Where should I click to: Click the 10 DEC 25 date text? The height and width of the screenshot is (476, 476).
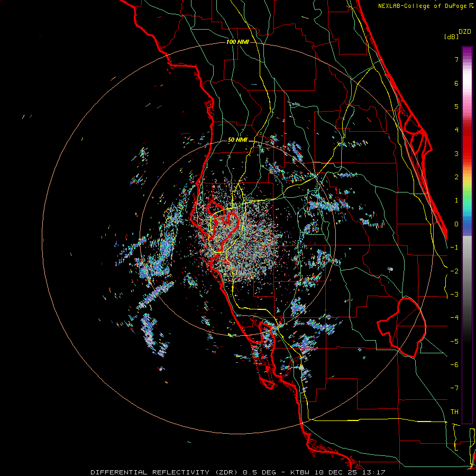pyautogui.click(x=335, y=472)
